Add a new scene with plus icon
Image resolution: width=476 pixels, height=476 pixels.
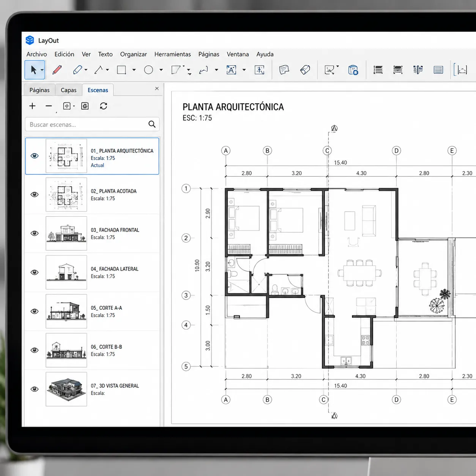click(x=32, y=106)
